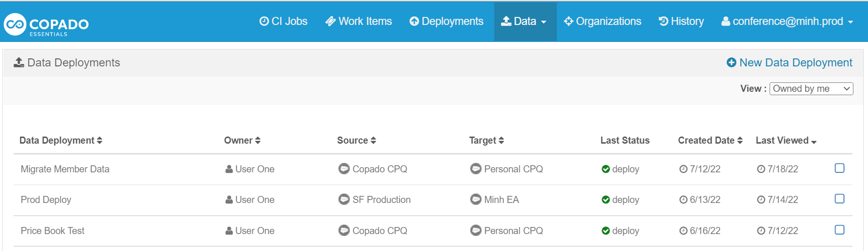Click Personal CPQ target in Price Book Test row
Viewport: 868px width, 251px height.
513,231
